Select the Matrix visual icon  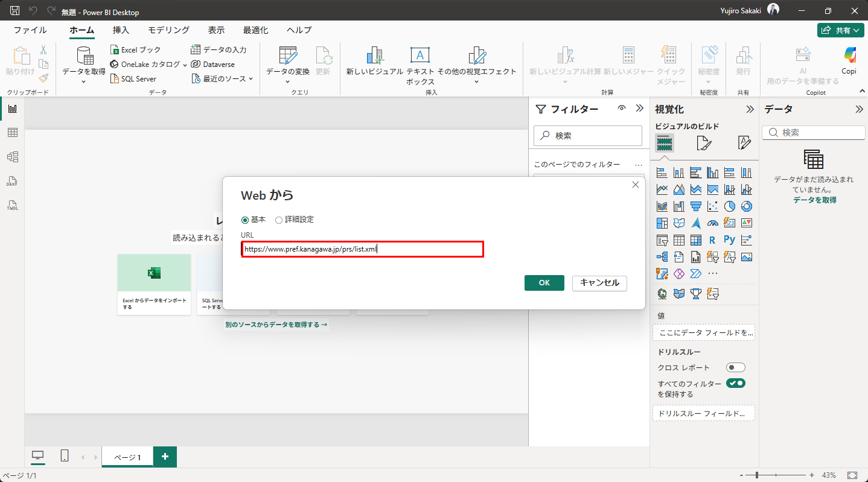pyautogui.click(x=695, y=240)
